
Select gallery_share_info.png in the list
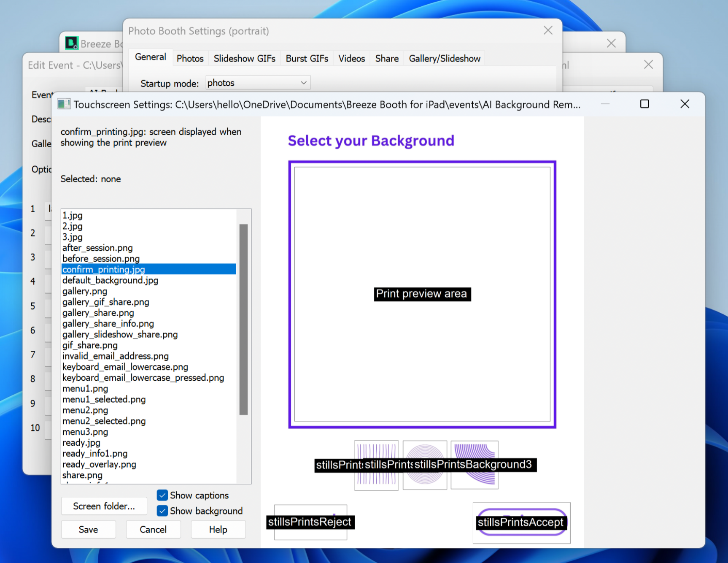[108, 324]
